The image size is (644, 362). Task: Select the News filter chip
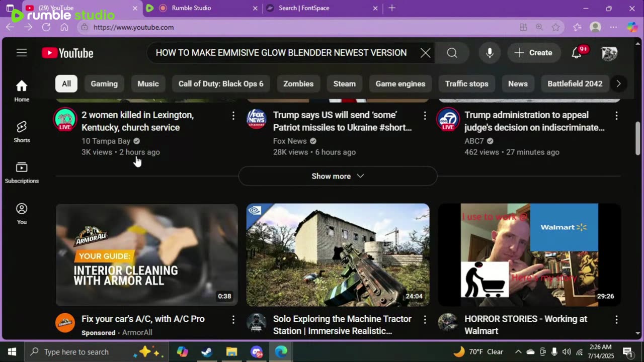[518, 84]
